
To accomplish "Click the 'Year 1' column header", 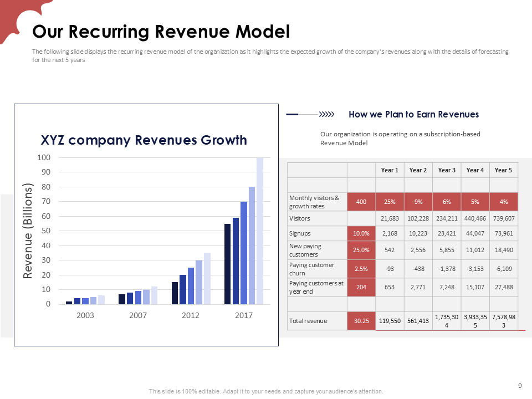I will click(390, 170).
